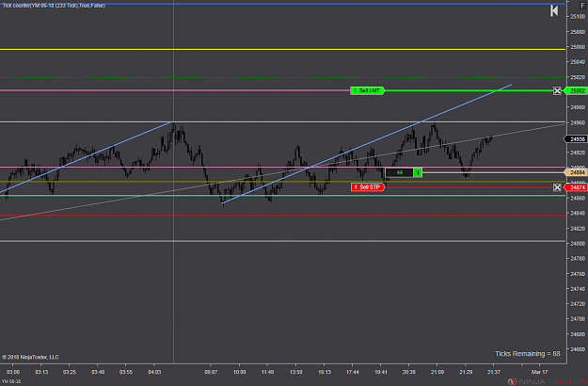Click the 10:00 time axis label
588x386 pixels.
239,372
